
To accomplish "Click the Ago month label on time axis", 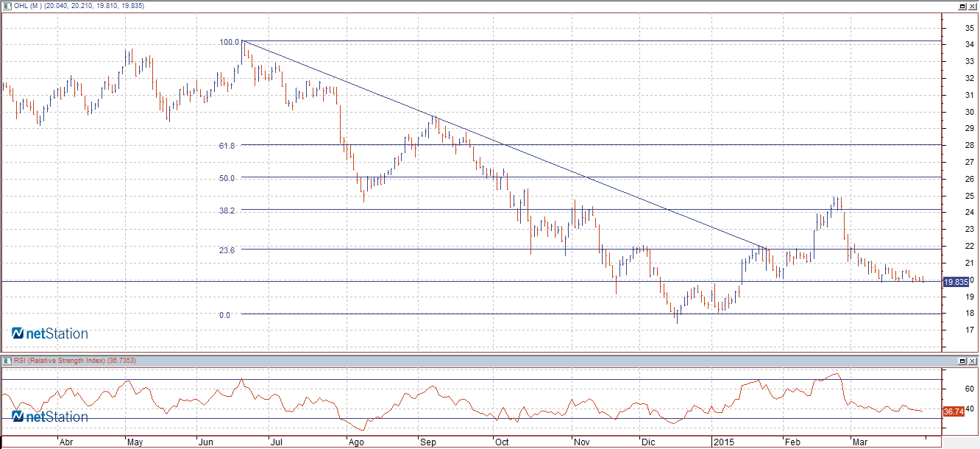I will [x=356, y=443].
